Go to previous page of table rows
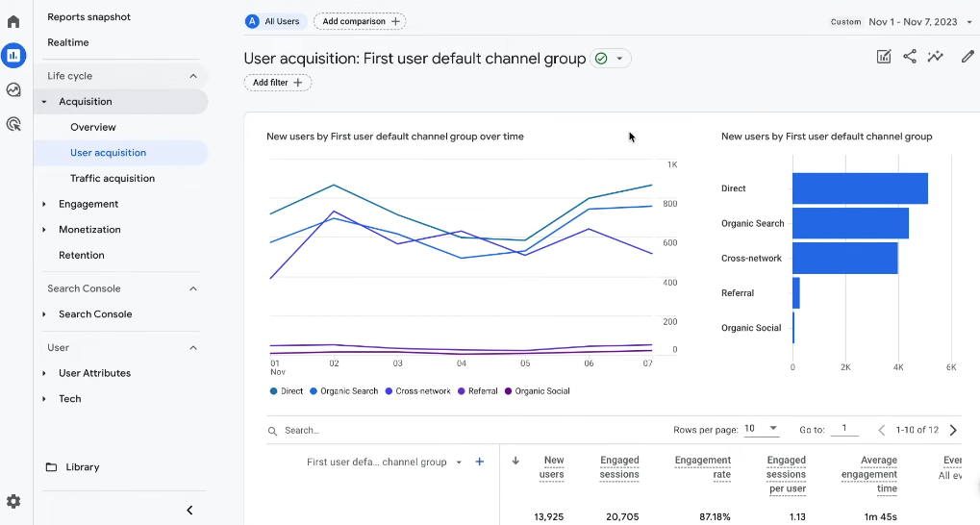Viewport: 980px width, 525px height. [881, 430]
